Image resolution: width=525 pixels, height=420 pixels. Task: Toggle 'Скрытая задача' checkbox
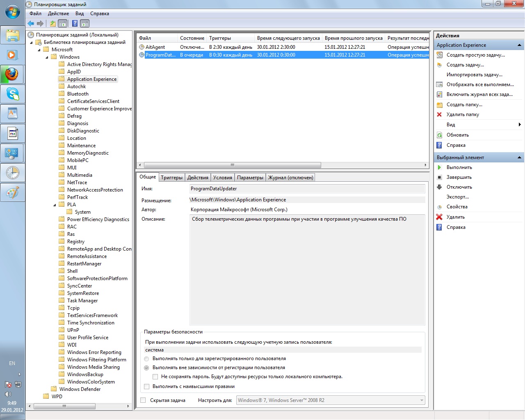[x=143, y=400]
